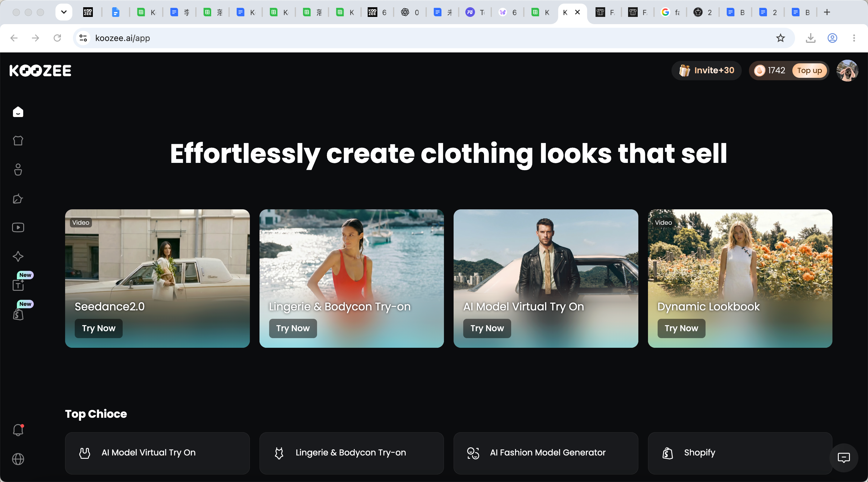Open the Shopify tile in Top Choice
Screen dimensions: 868x482
[740, 453]
